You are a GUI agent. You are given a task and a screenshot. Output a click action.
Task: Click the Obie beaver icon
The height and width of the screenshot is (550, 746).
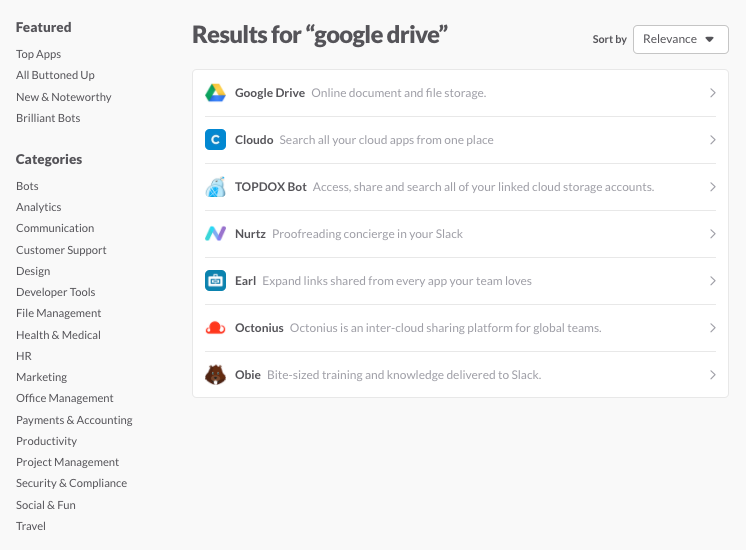click(x=215, y=374)
